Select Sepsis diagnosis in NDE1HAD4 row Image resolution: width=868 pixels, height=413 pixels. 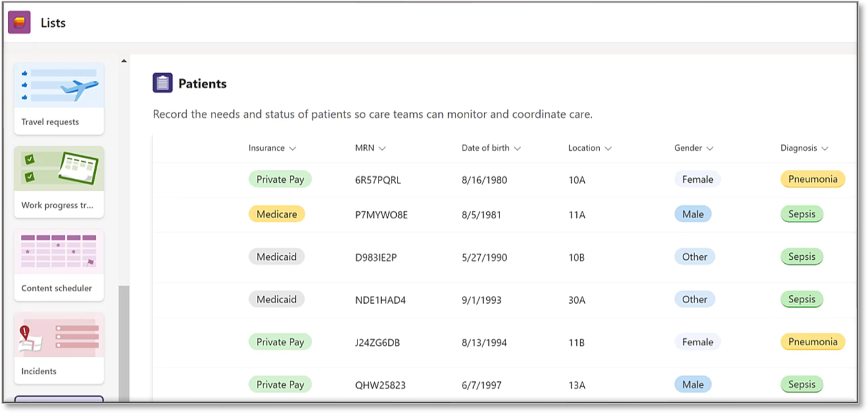point(802,299)
